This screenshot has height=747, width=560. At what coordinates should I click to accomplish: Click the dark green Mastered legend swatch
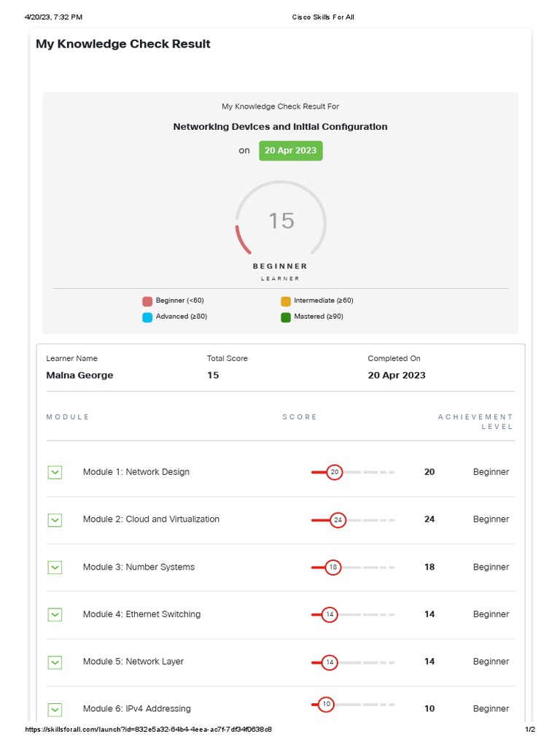(286, 317)
